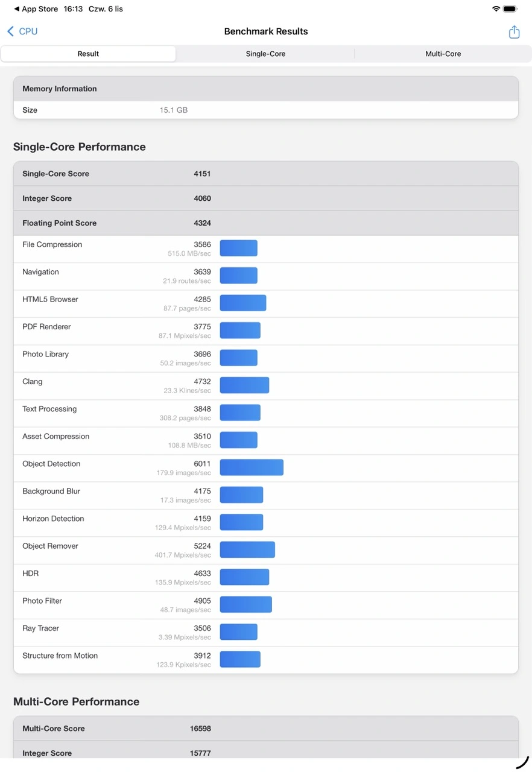Switch to the Multi-Core tab
This screenshot has width=532, height=772.
[x=443, y=54]
